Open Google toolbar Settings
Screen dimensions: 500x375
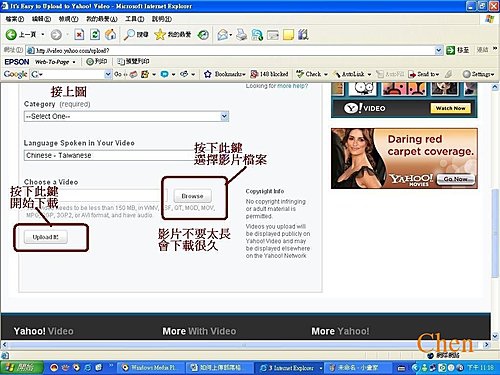[x=478, y=74]
